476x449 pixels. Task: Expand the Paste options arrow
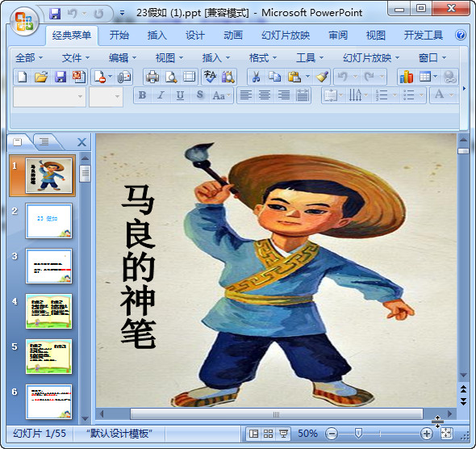click(x=307, y=77)
